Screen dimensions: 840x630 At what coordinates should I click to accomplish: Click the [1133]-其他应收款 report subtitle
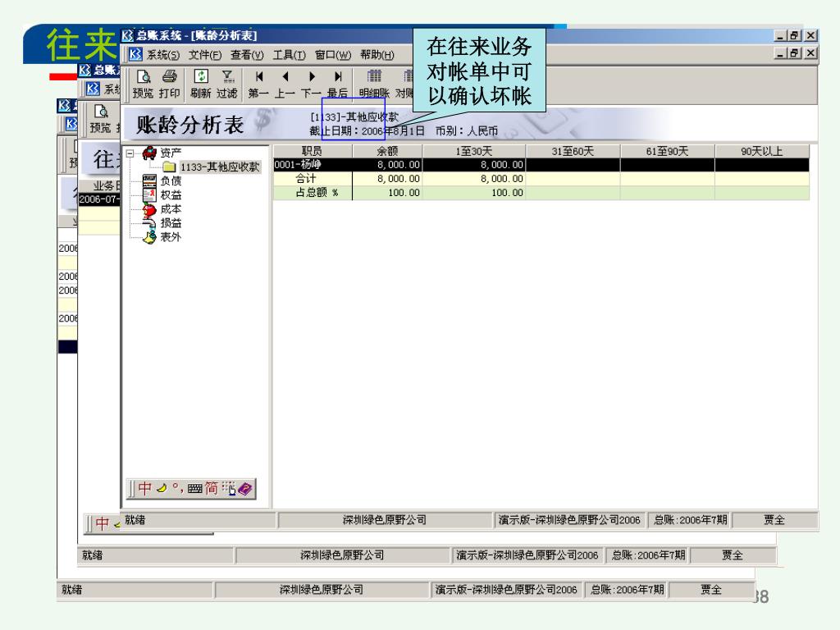354,116
